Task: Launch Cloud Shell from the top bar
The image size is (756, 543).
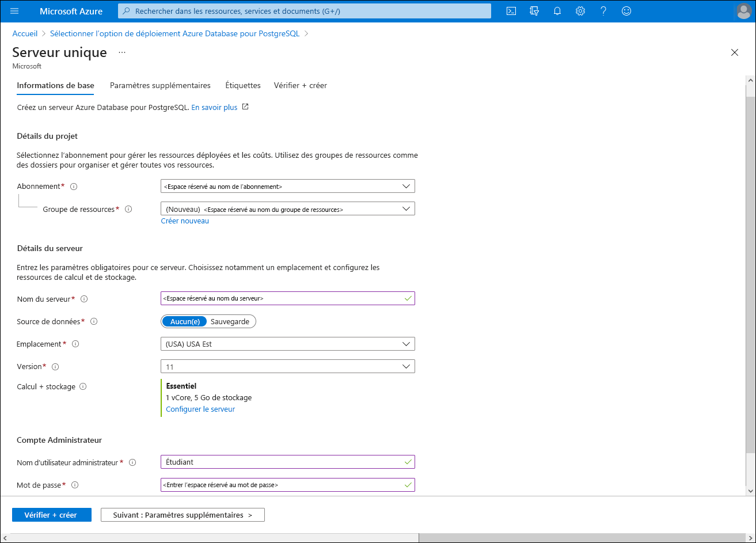Action: pyautogui.click(x=511, y=11)
